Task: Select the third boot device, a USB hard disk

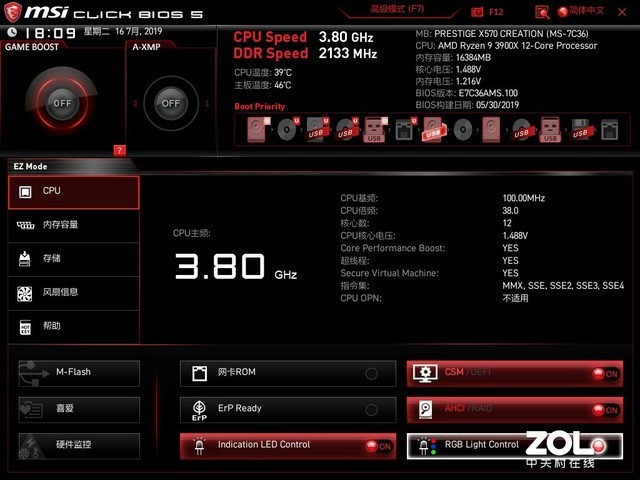Action: tap(317, 129)
